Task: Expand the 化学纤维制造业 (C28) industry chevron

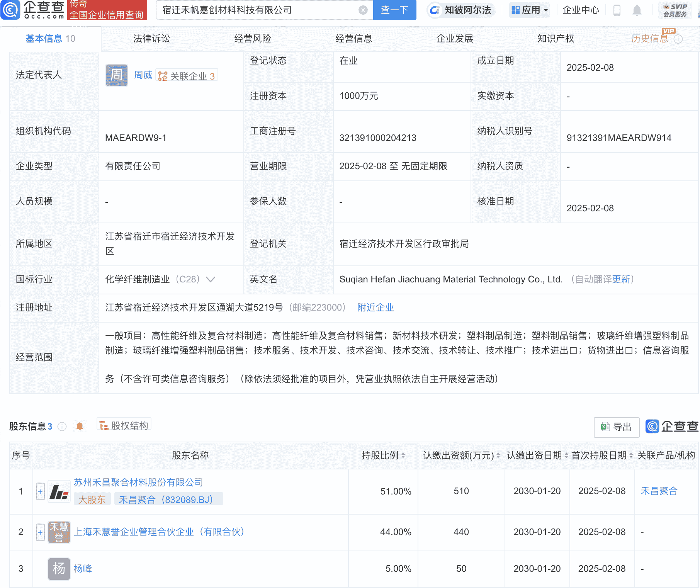Action: 211,279
